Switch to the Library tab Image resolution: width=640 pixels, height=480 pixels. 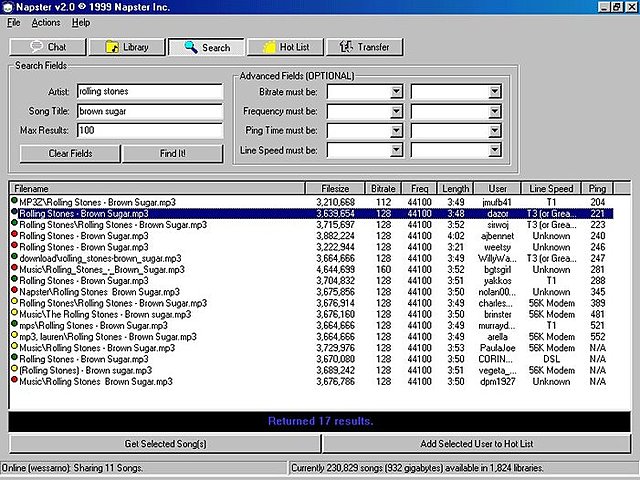pyautogui.click(x=127, y=47)
